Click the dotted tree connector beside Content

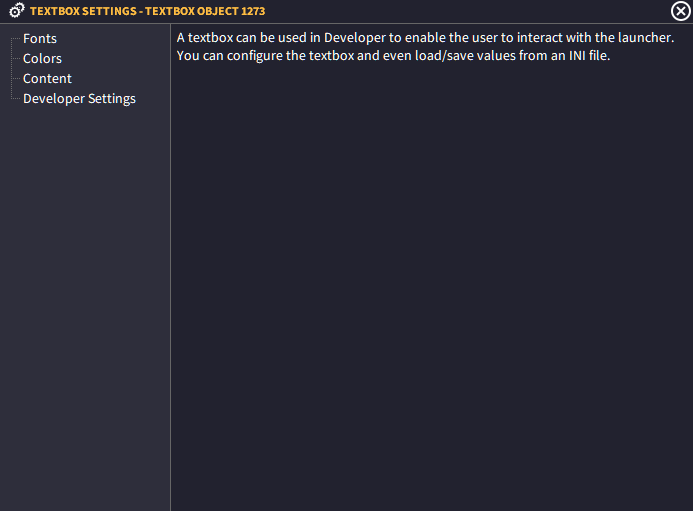point(16,79)
